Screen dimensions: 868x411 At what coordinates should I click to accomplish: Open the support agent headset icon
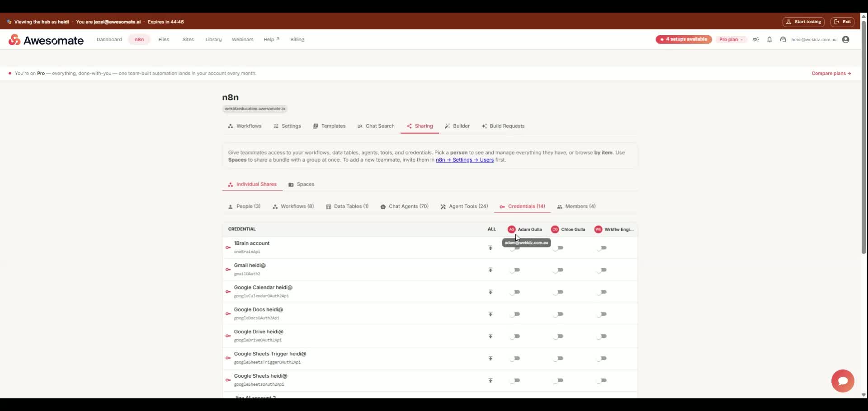(x=783, y=40)
